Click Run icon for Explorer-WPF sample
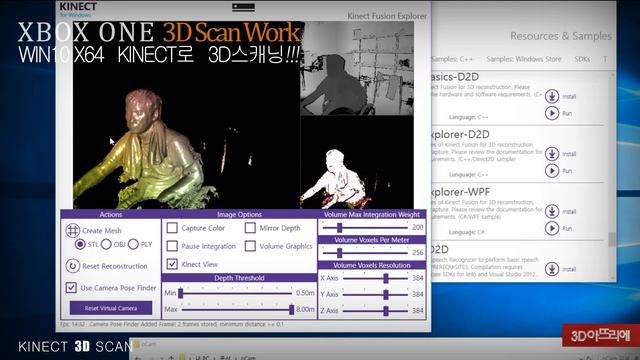This screenshot has width=640, height=360. 552,228
